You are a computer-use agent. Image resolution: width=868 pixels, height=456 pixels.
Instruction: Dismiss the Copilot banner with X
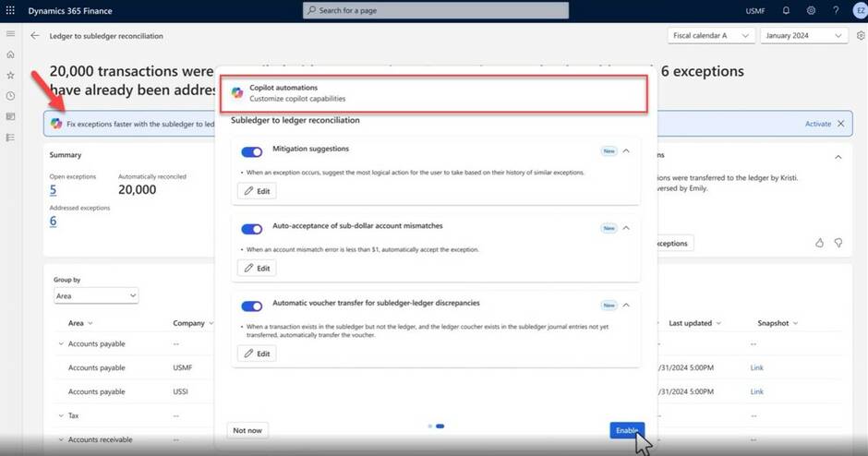(840, 124)
